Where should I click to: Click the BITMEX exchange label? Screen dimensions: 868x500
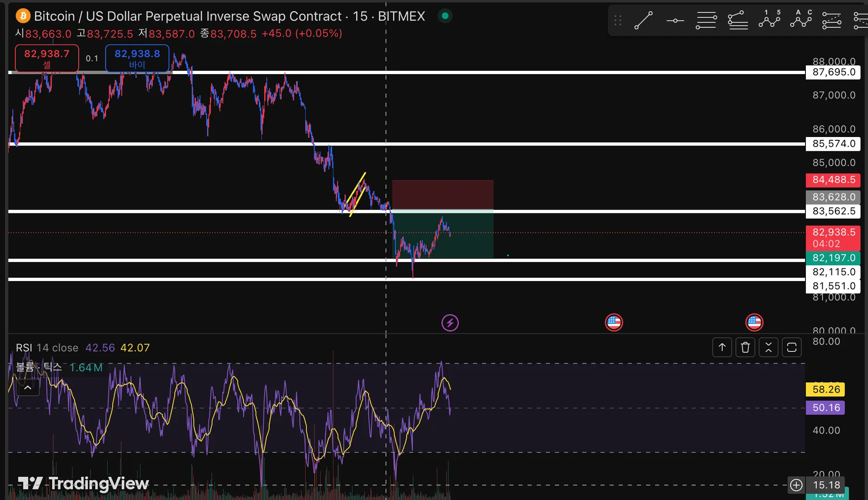[x=402, y=16]
